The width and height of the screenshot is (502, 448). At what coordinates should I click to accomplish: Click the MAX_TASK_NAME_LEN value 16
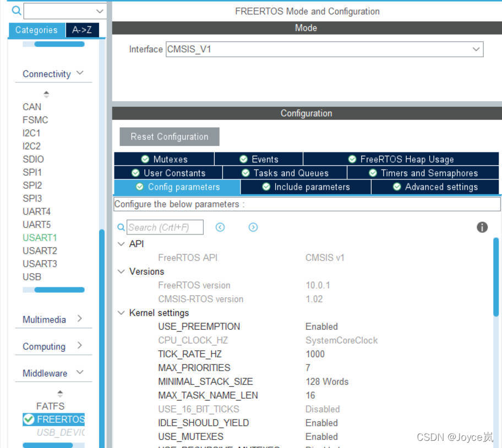coord(310,395)
